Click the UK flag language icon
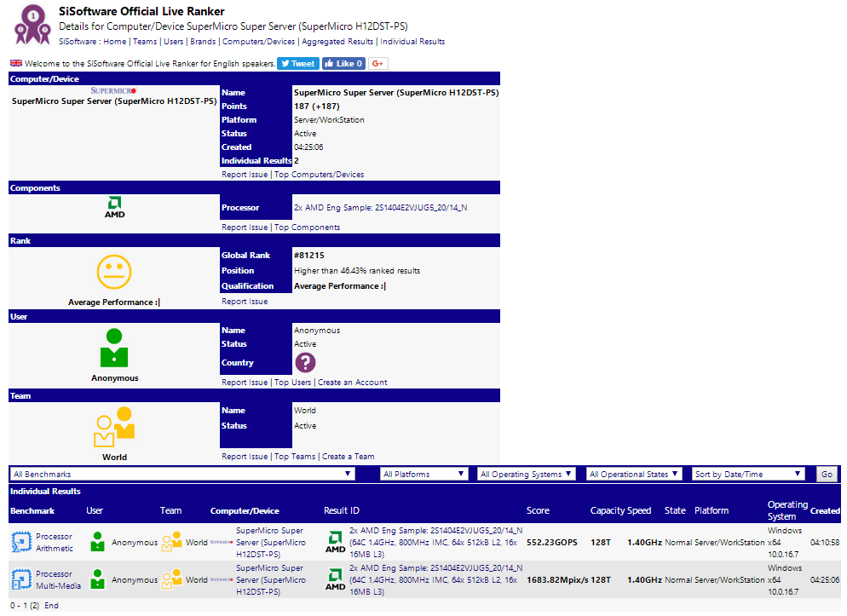 (x=16, y=63)
